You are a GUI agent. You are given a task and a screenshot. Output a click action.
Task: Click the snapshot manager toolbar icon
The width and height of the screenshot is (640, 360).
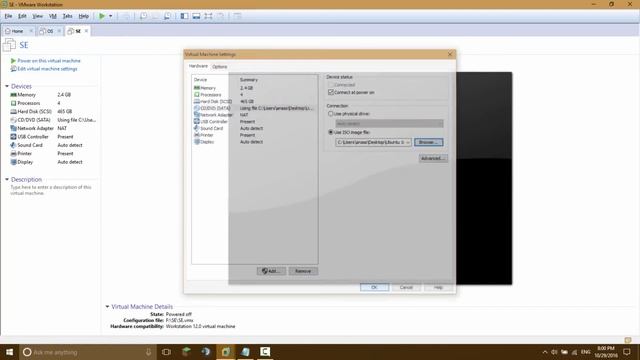click(x=167, y=16)
